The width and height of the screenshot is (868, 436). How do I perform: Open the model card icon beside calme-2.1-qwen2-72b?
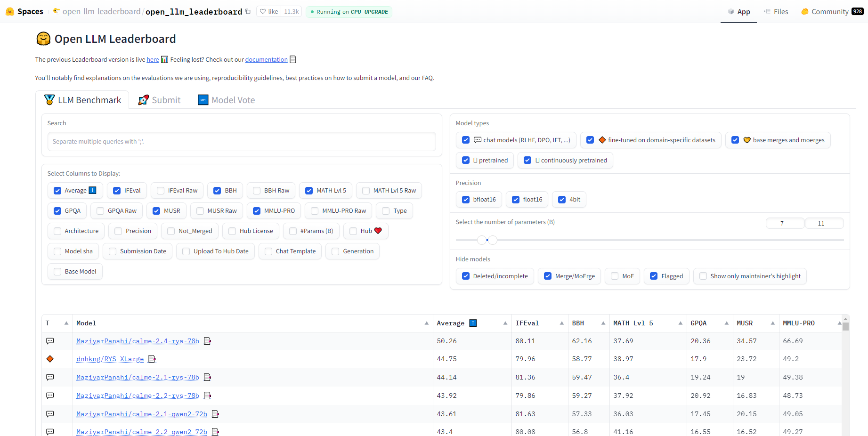pyautogui.click(x=215, y=414)
